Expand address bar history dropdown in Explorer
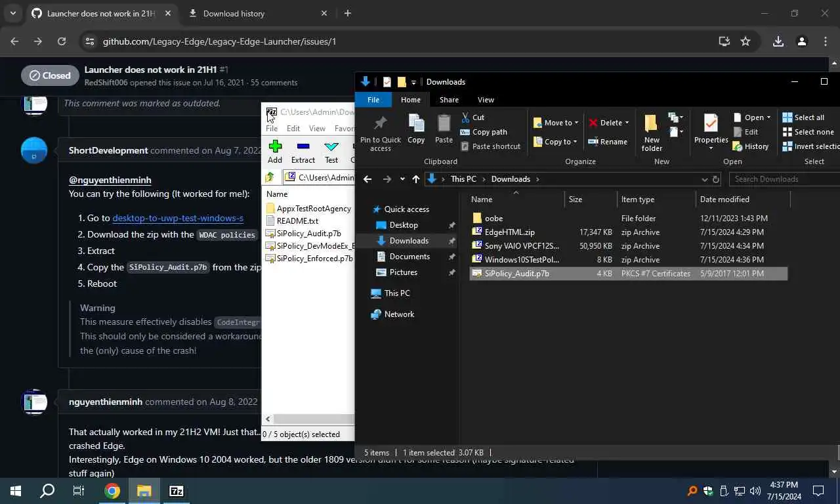The width and height of the screenshot is (840, 504). pyautogui.click(x=705, y=179)
